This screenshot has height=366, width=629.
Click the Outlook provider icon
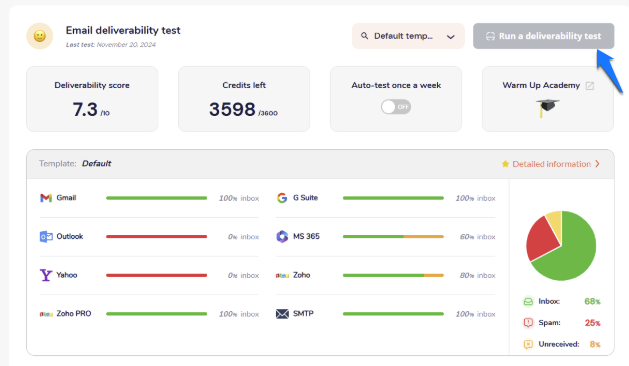46,237
